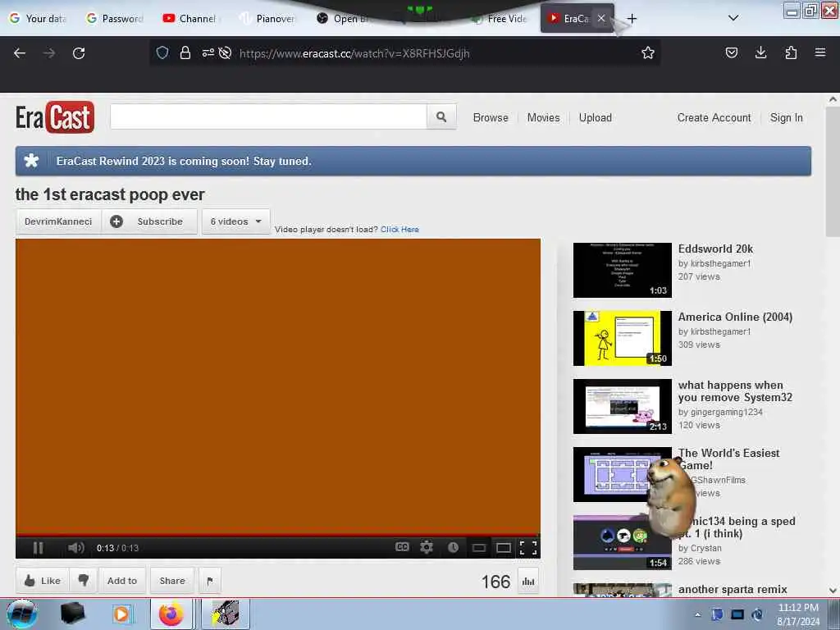Click the address bar URL
Viewport: 840px width, 630px height.
(354, 53)
